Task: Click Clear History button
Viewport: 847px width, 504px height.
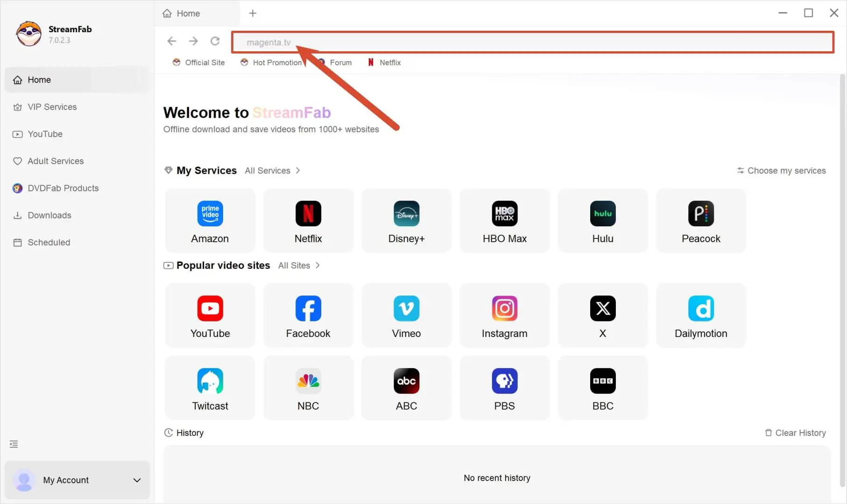Action: click(795, 433)
